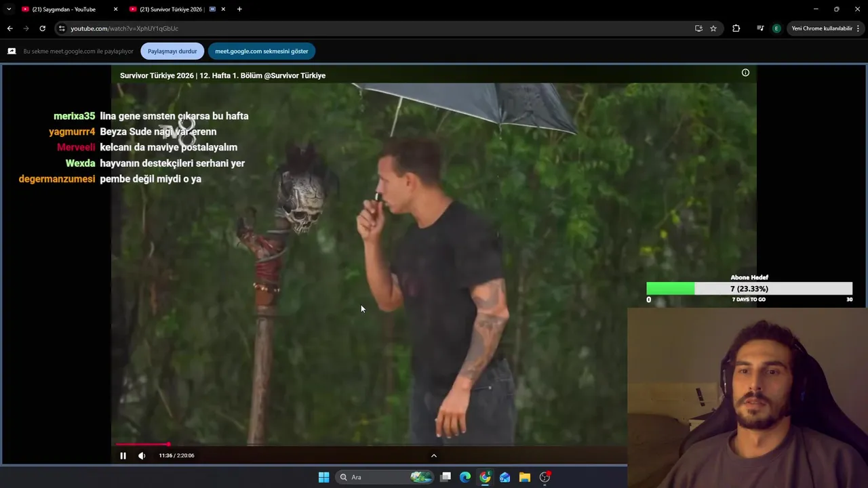Screen dimensions: 868x488
Task: Click the Abone Hedef progress bar
Action: coord(749,289)
